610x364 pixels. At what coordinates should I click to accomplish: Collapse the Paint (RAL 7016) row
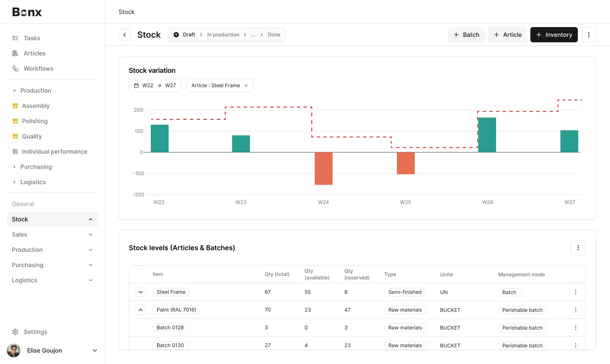pos(141,310)
